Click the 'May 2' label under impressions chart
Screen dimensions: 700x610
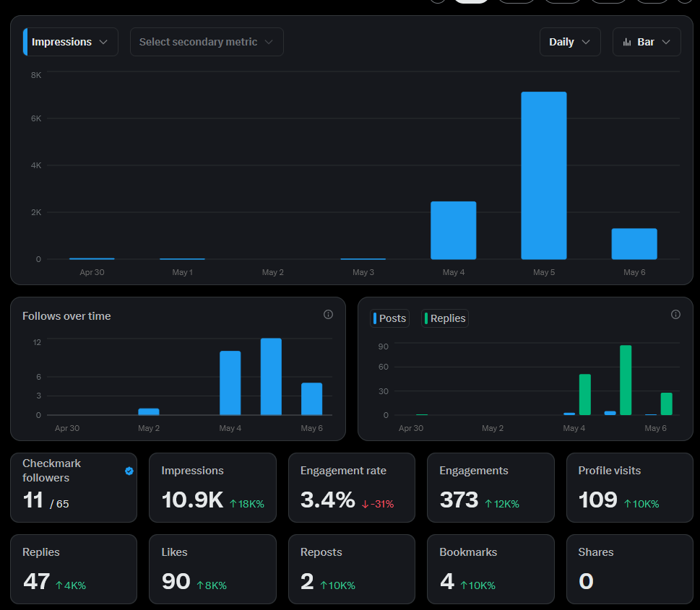[x=273, y=272]
